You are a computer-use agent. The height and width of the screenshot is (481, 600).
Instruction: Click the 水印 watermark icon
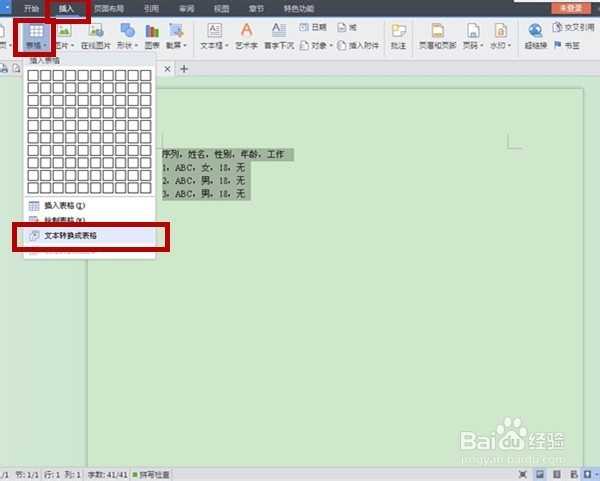pos(501,31)
